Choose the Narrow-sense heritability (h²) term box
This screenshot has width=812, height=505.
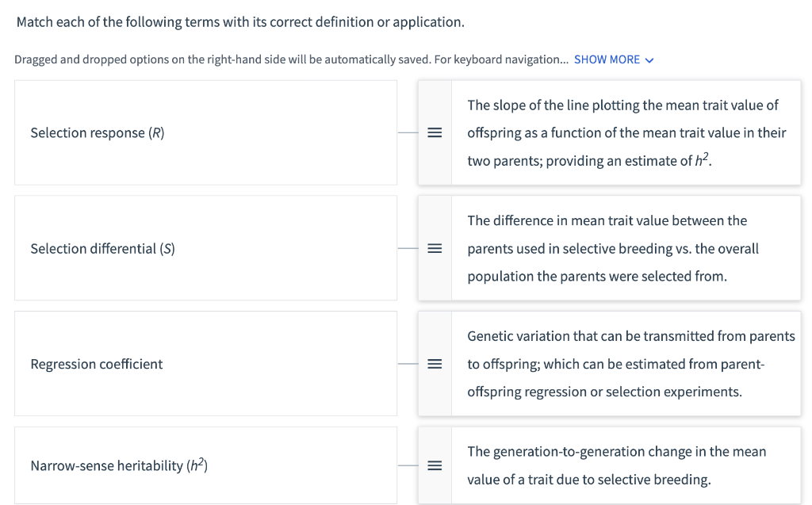pyautogui.click(x=205, y=465)
